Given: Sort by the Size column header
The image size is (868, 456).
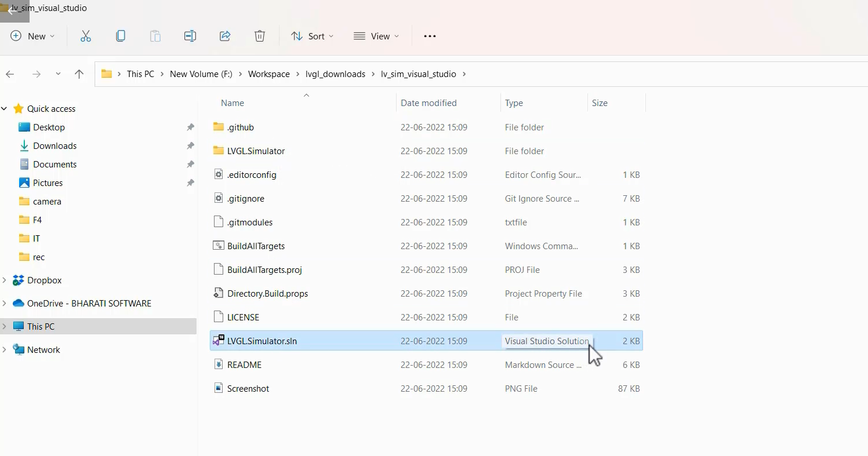Looking at the screenshot, I should [x=600, y=103].
